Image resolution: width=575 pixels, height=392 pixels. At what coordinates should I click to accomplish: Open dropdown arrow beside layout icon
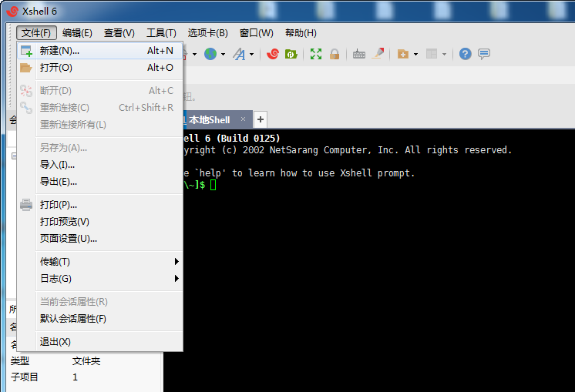444,54
